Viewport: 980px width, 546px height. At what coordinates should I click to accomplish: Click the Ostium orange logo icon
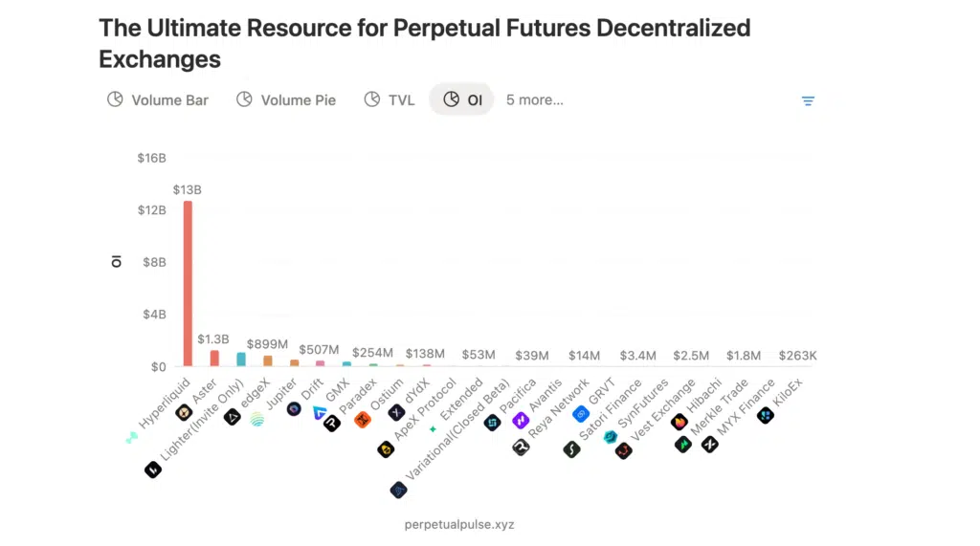362,419
